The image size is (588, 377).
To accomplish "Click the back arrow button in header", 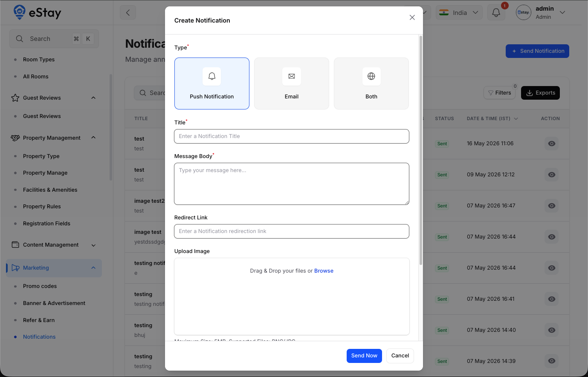I will [x=128, y=12].
